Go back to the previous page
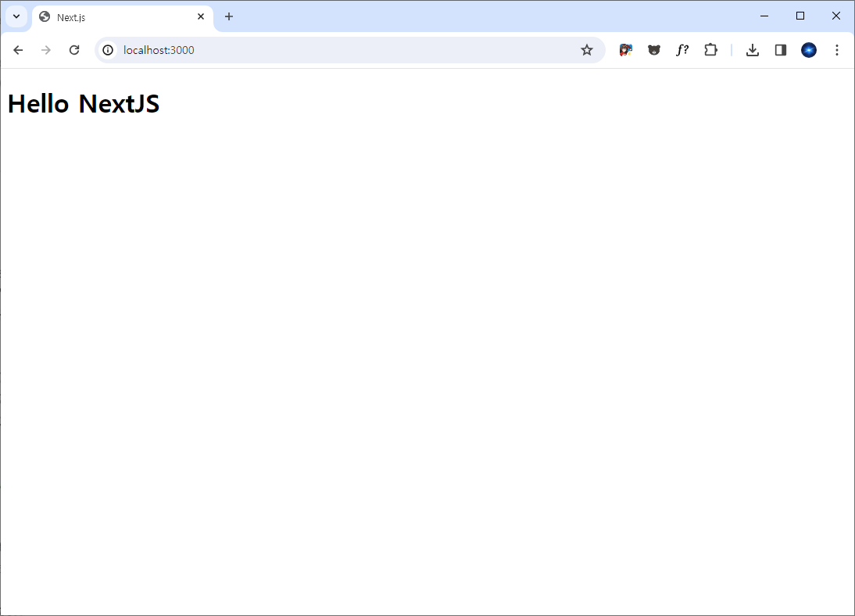The image size is (855, 616). pyautogui.click(x=18, y=50)
